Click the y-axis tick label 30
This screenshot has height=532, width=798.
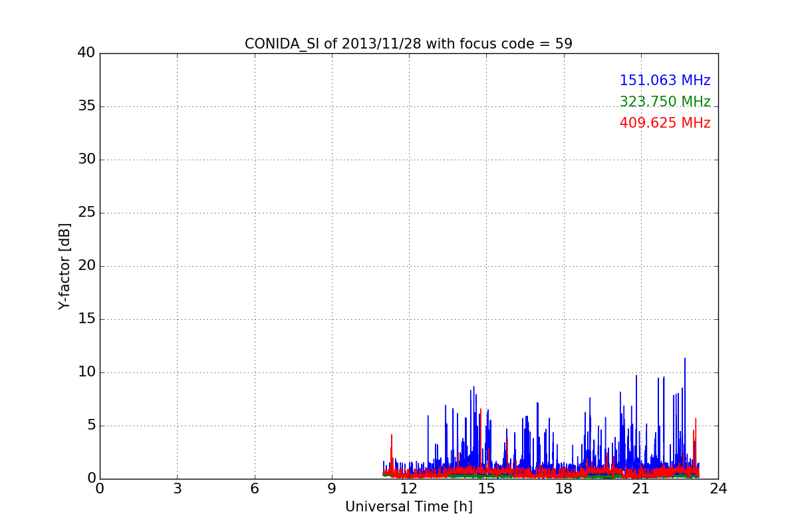click(86, 160)
